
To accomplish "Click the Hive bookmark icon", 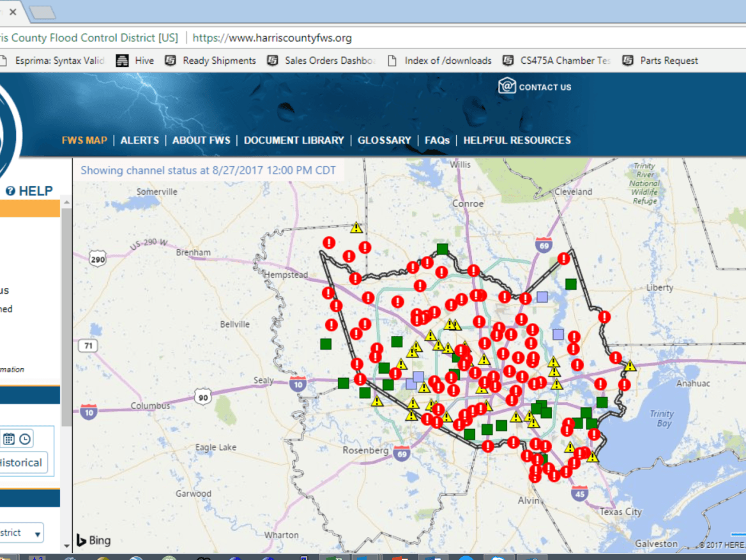I will 122,61.
